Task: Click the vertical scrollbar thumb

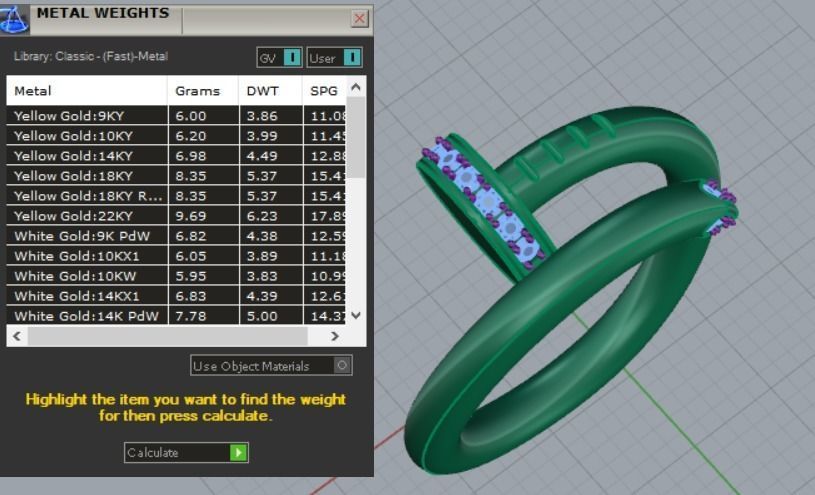Action: (x=356, y=138)
